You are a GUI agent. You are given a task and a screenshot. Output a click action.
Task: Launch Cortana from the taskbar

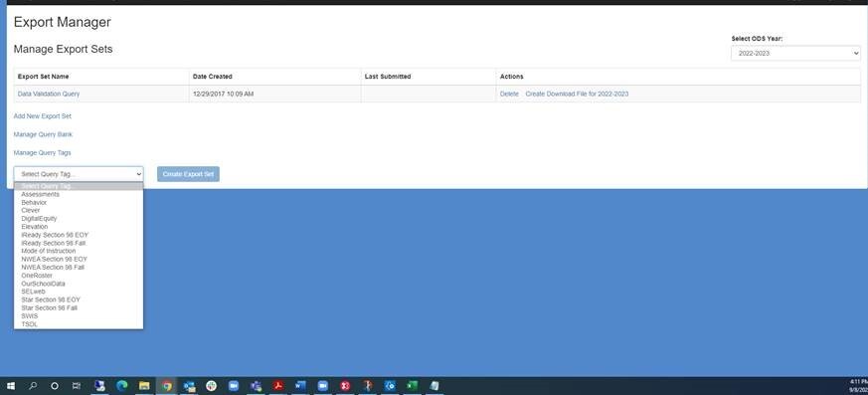tap(55, 386)
